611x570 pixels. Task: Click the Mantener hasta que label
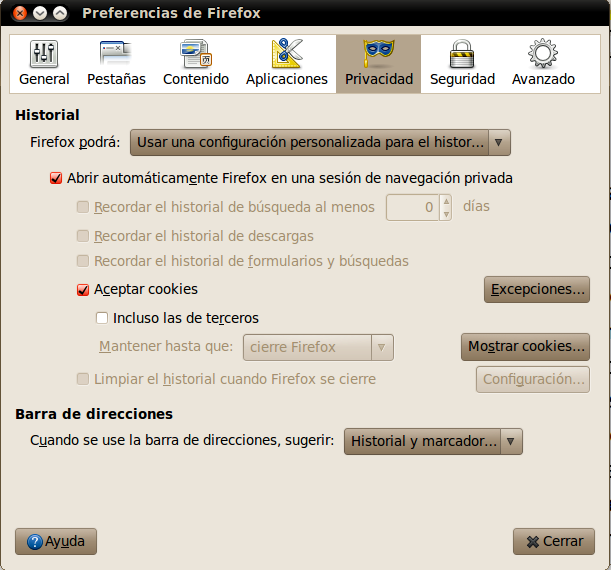[x=166, y=346]
